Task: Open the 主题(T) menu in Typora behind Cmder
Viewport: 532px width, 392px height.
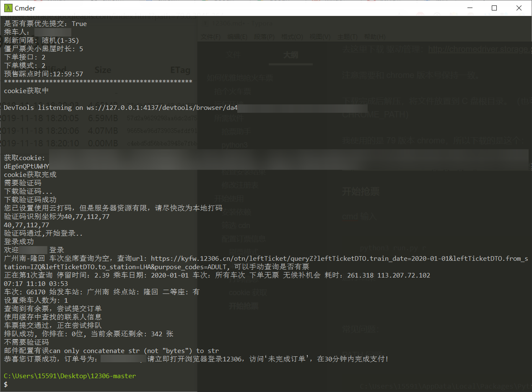Action: coord(348,37)
